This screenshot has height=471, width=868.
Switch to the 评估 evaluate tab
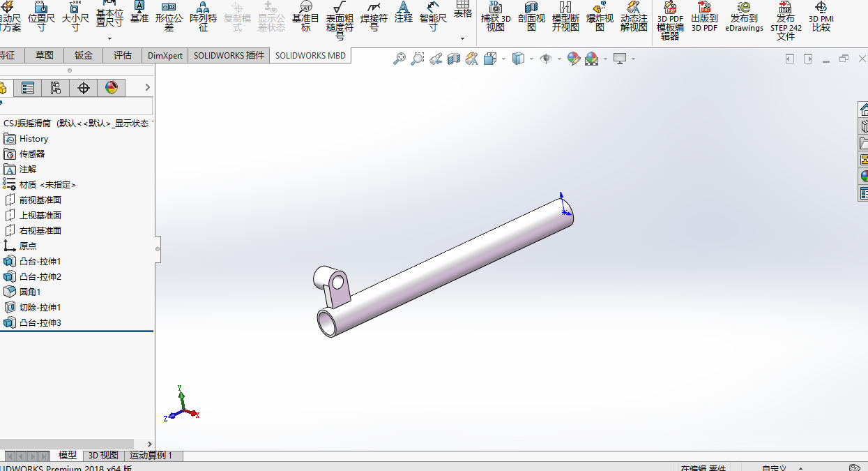click(123, 55)
